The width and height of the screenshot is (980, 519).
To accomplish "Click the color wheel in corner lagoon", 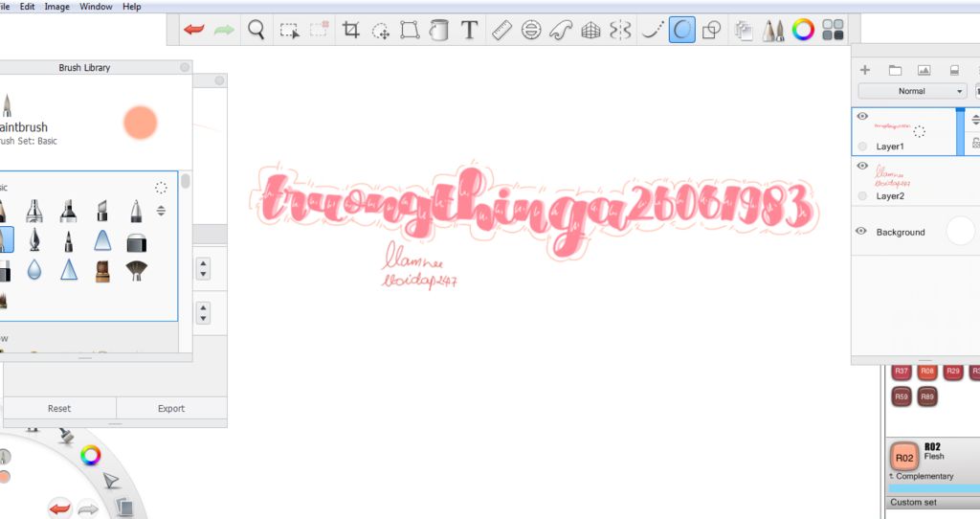I will (x=90, y=455).
